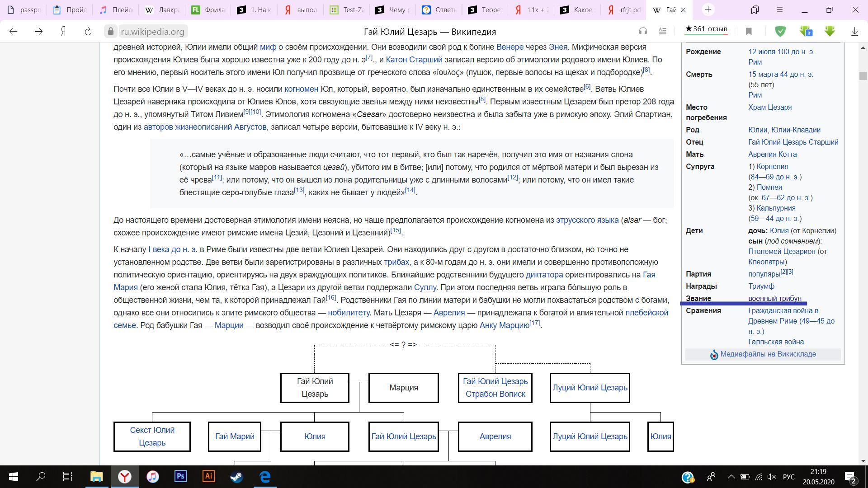Open a new tab with plus button
Image resolution: width=868 pixels, height=488 pixels.
click(x=708, y=9)
